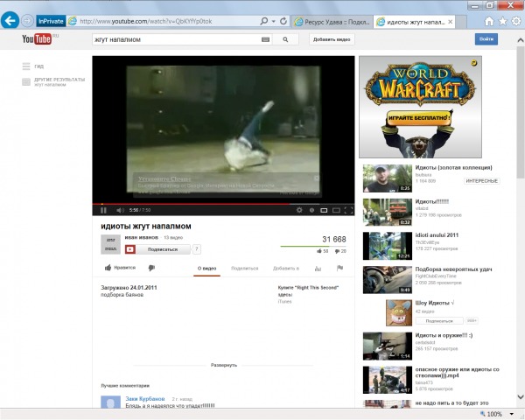Viewport: 525px width, 420px height.
Task: Open опасное оружие или идиоты video
Action: [457, 373]
